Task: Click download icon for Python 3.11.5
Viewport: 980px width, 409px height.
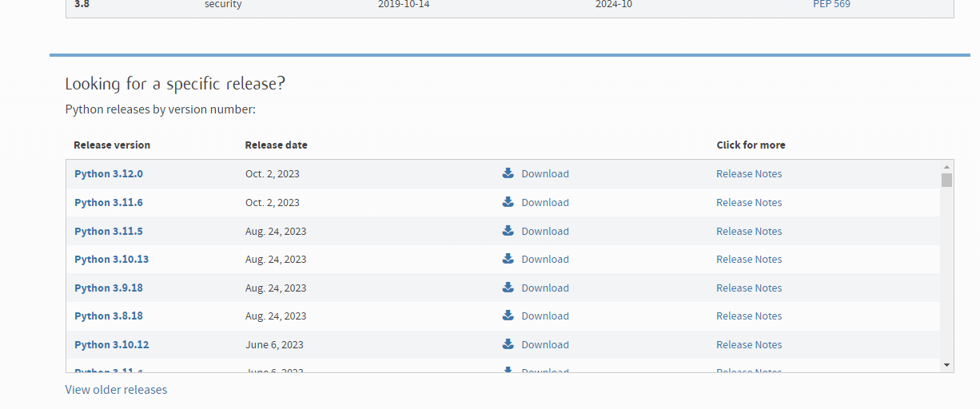Action: 508,231
